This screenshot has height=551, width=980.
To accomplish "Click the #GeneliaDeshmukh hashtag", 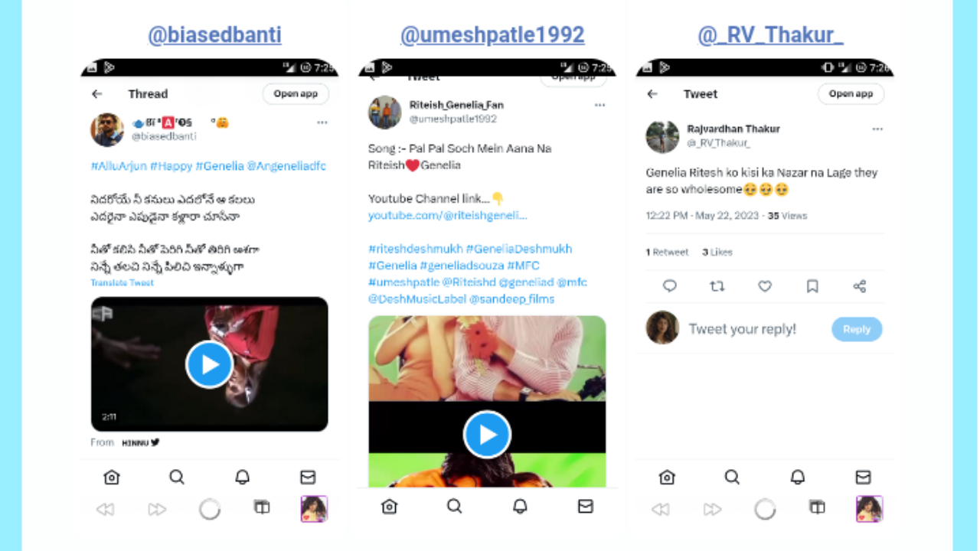I will (x=518, y=249).
